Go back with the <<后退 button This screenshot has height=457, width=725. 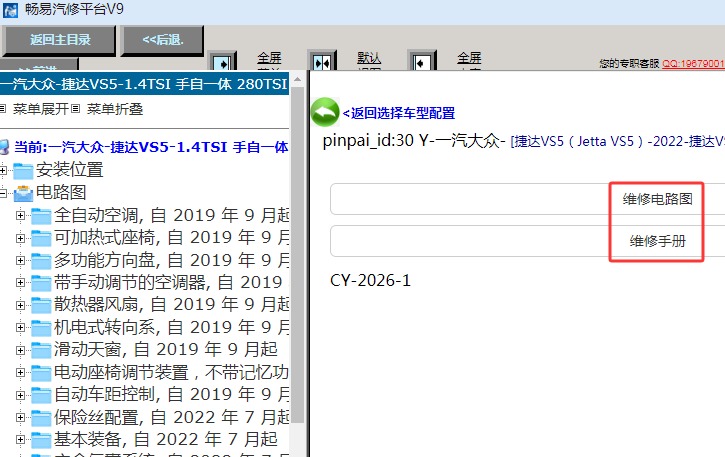point(162,40)
